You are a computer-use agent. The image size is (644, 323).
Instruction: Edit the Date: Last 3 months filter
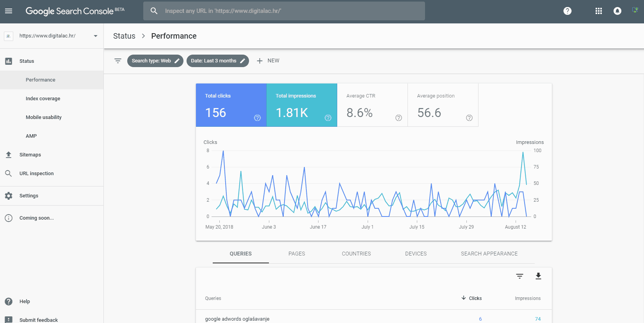pos(217,61)
